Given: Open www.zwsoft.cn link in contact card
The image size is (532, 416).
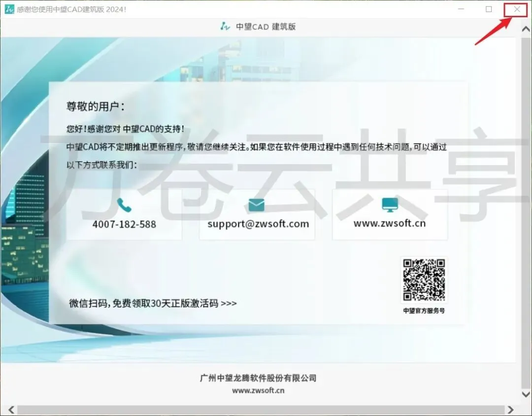Looking at the screenshot, I should (390, 223).
